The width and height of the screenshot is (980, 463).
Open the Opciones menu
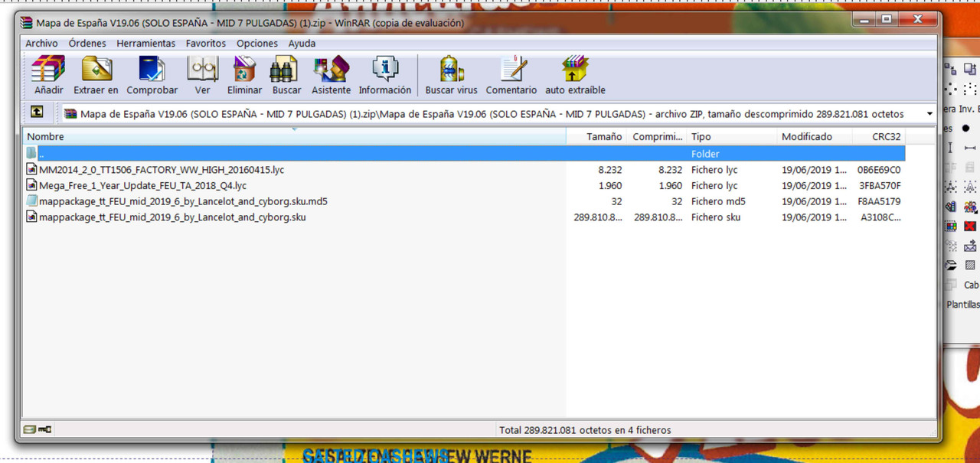(x=257, y=44)
